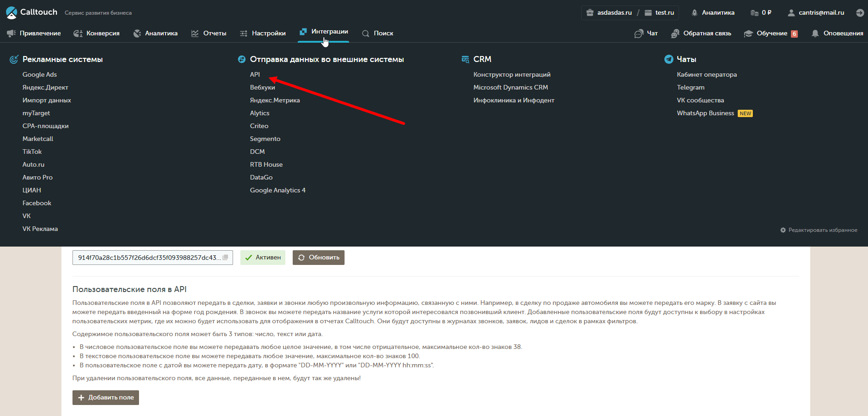Screen dimensions: 868x416
Task: Open Инфоклиника и Инфодент
Action: (x=514, y=100)
